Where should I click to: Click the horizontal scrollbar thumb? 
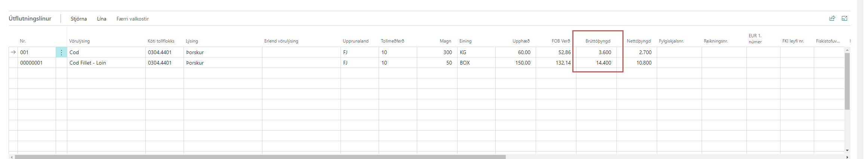260,157
